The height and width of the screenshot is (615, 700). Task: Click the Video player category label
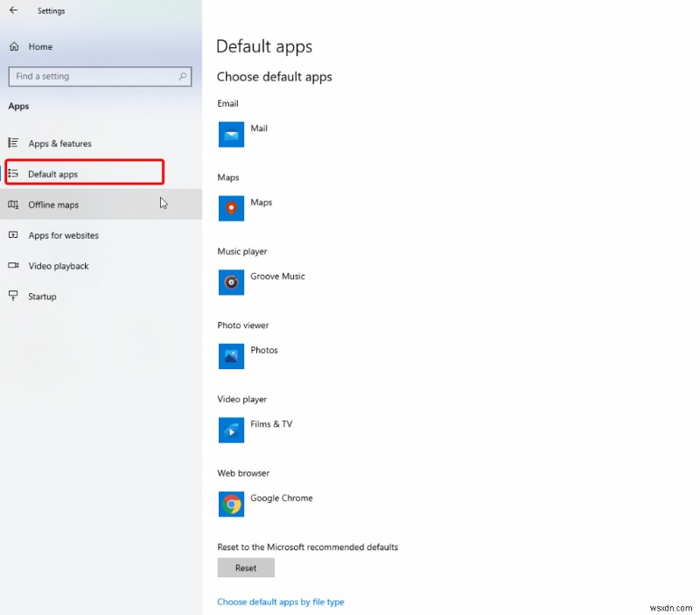pyautogui.click(x=242, y=399)
